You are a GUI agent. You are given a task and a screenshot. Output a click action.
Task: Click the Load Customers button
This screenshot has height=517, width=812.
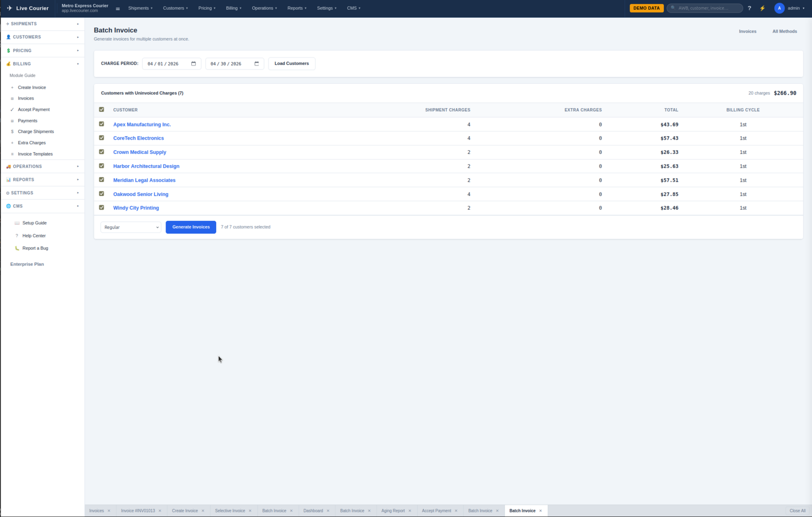point(291,63)
